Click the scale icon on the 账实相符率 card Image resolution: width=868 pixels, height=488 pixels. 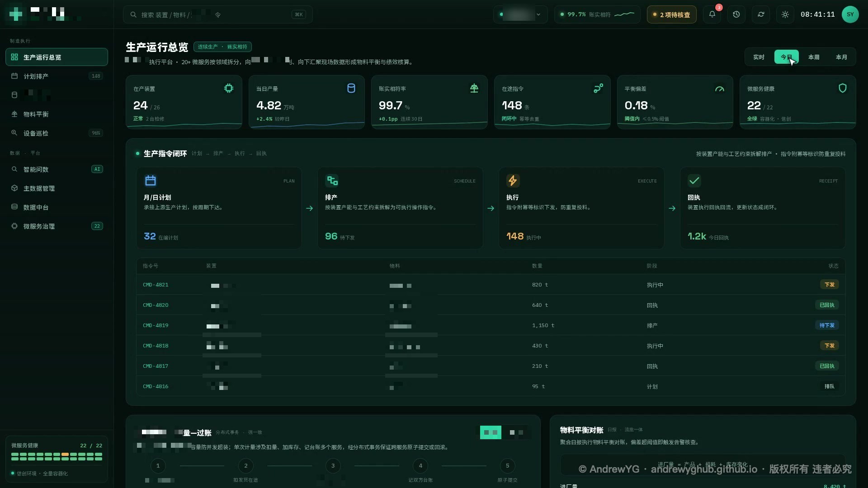click(x=474, y=88)
